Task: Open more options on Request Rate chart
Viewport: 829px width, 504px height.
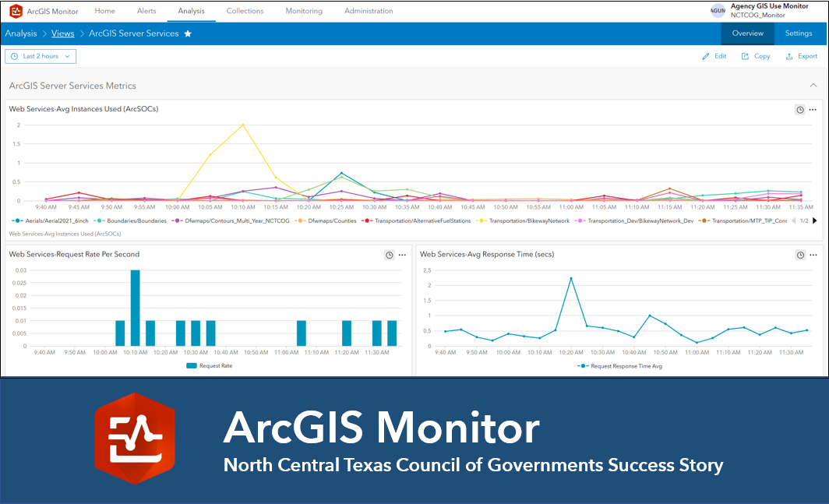Action: (x=402, y=255)
